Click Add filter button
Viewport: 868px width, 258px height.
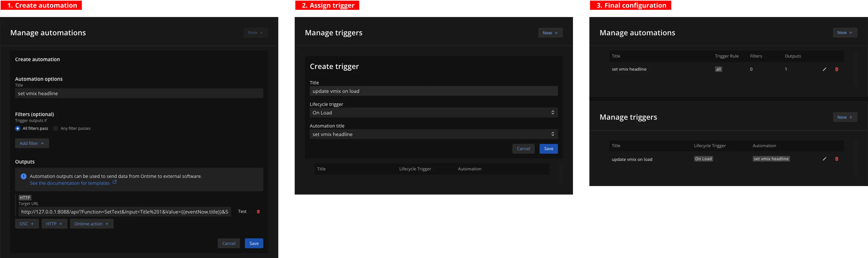[x=32, y=143]
